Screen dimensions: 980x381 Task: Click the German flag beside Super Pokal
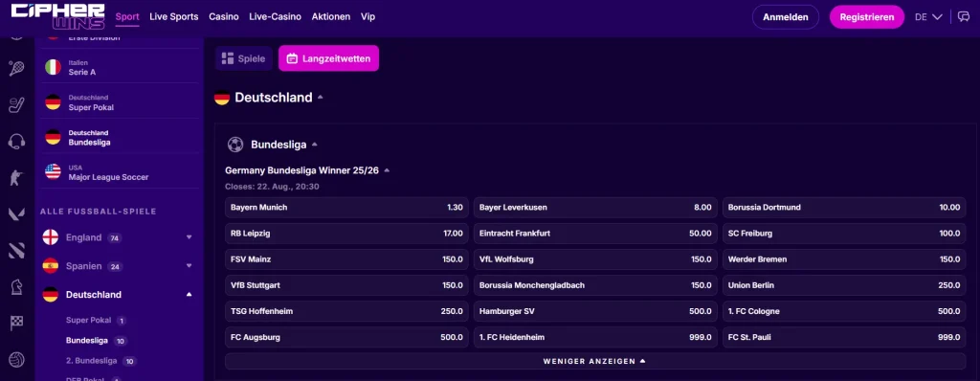54,102
